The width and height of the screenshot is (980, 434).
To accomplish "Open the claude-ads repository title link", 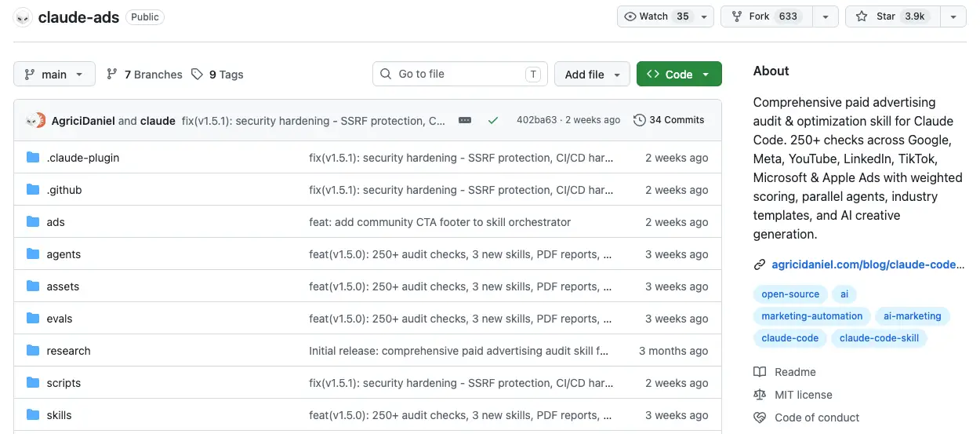I will 78,16.
